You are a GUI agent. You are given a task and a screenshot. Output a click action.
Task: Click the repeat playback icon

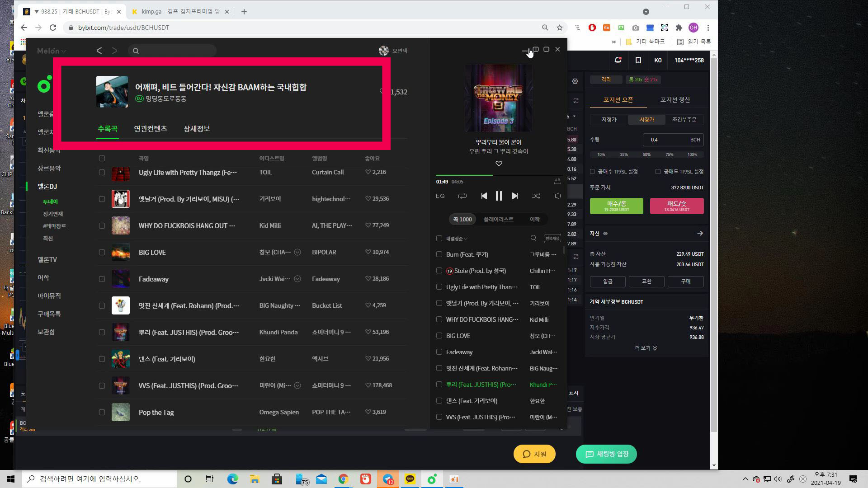tap(462, 196)
